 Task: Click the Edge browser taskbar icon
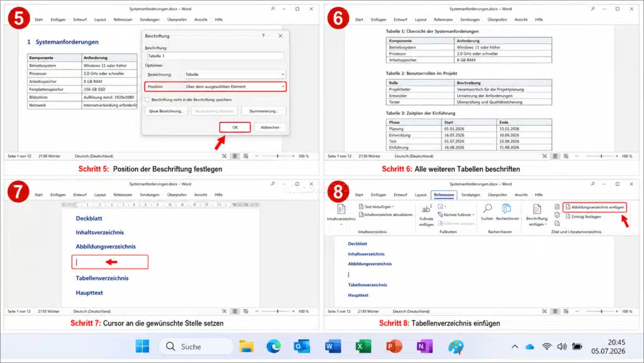pyautogui.click(x=274, y=347)
